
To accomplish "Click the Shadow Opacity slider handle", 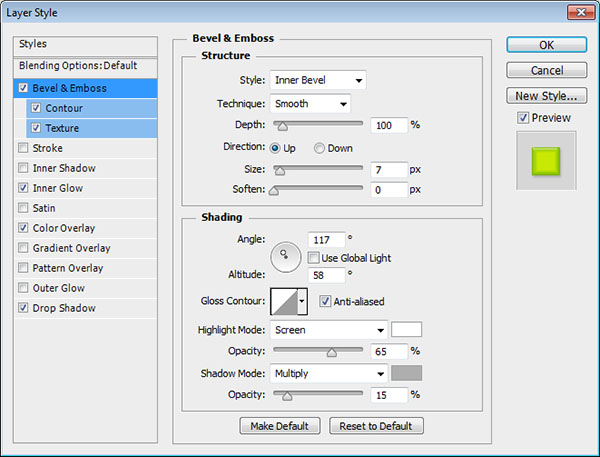I will [287, 396].
